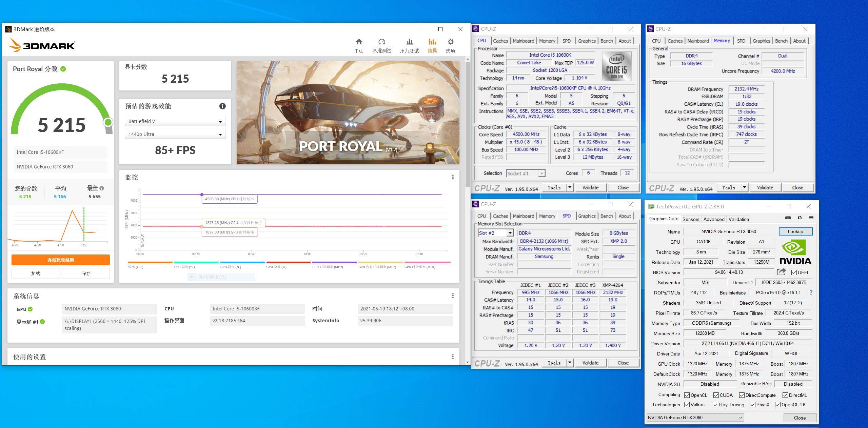Switch to Graphics tab in CPU-Z SPD window
Image resolution: width=868 pixels, height=428 pixels.
[x=587, y=216]
